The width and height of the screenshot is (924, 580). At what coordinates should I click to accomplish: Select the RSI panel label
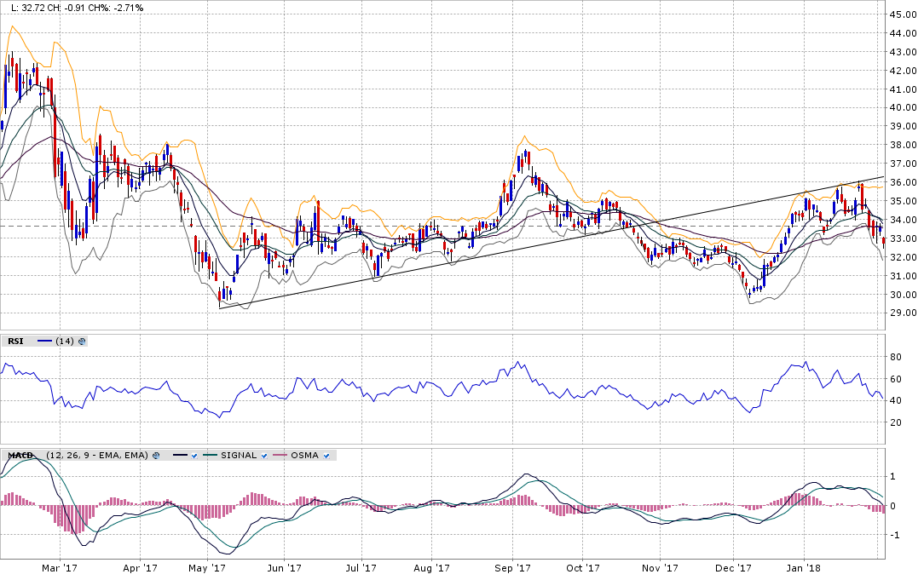tap(15, 342)
